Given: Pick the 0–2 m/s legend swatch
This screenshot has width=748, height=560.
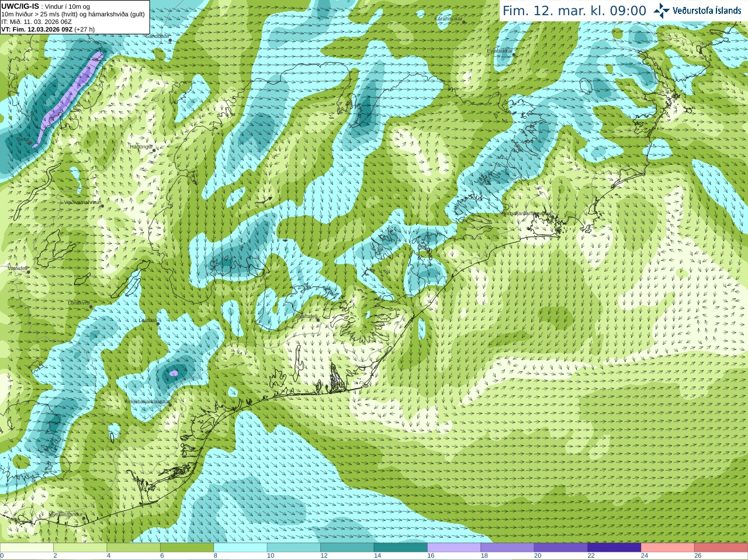Looking at the screenshot, I should (27, 548).
